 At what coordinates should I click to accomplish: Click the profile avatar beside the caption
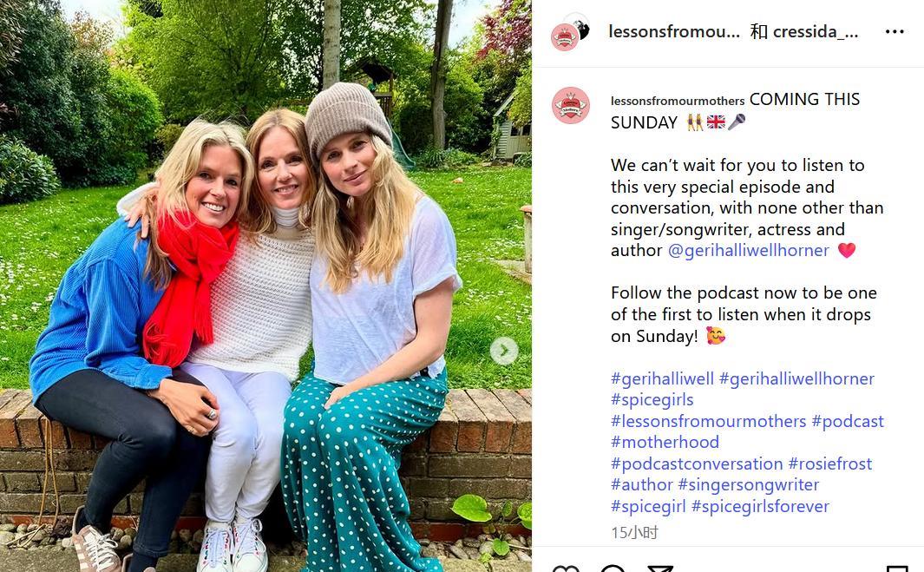point(570,106)
